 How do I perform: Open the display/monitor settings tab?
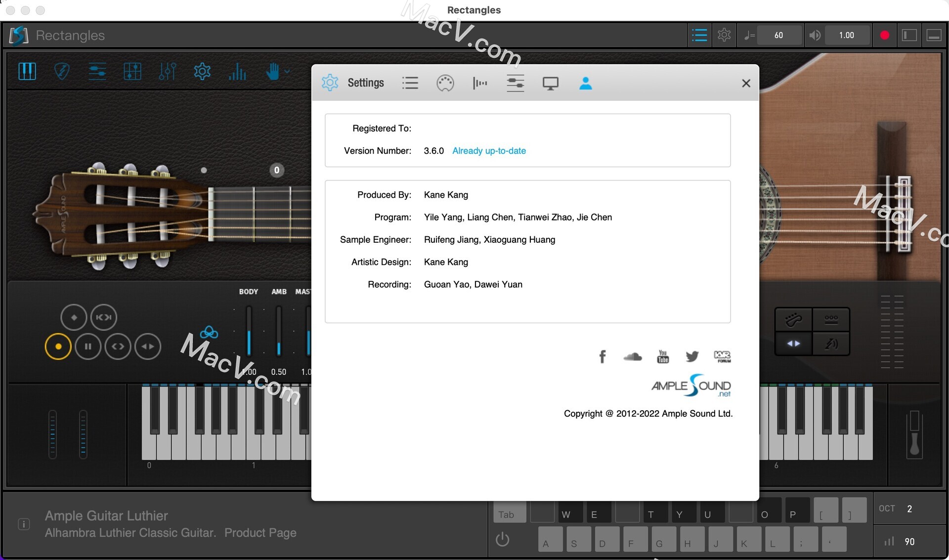tap(549, 82)
